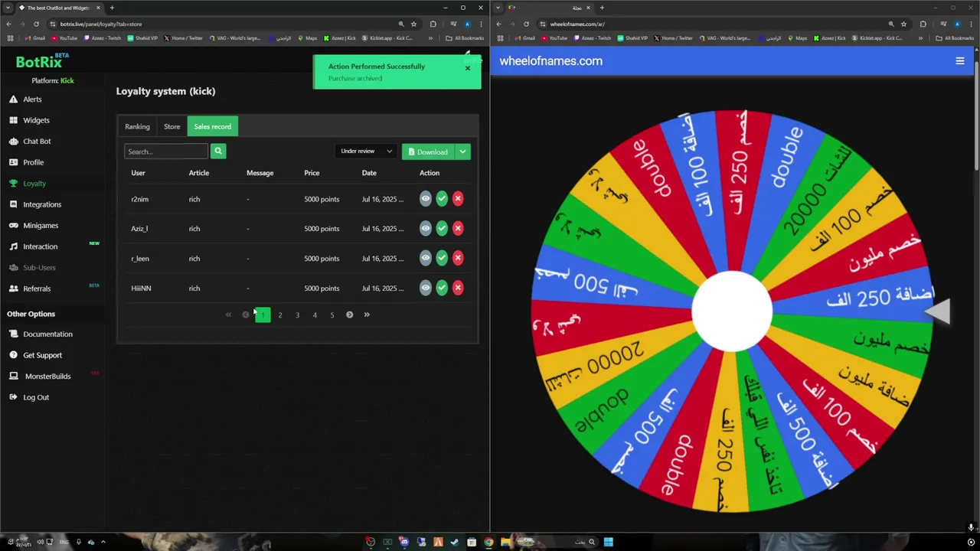The width and height of the screenshot is (980, 551).
Task: Open Sub-Users in the sidebar
Action: pos(39,268)
